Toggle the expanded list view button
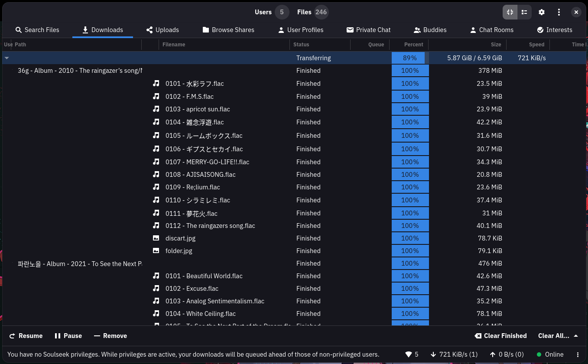 (x=524, y=12)
